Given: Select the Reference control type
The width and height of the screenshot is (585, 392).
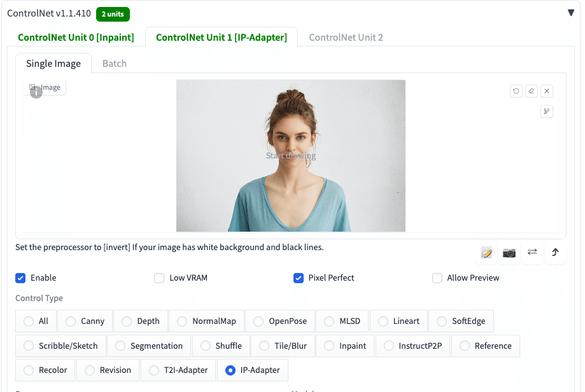Looking at the screenshot, I should 486,346.
